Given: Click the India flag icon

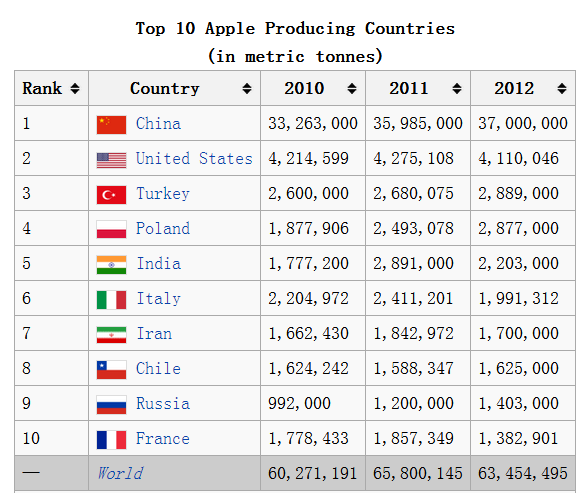Looking at the screenshot, I should click(x=111, y=265).
